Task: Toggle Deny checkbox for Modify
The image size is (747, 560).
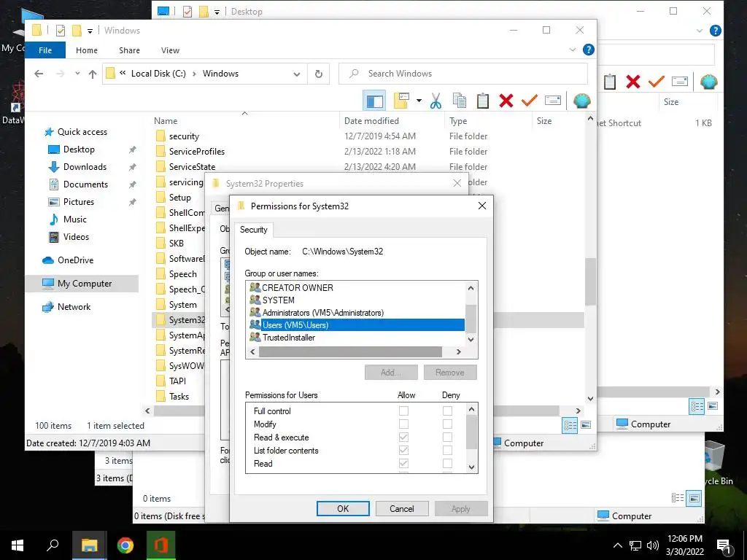Action: [447, 424]
